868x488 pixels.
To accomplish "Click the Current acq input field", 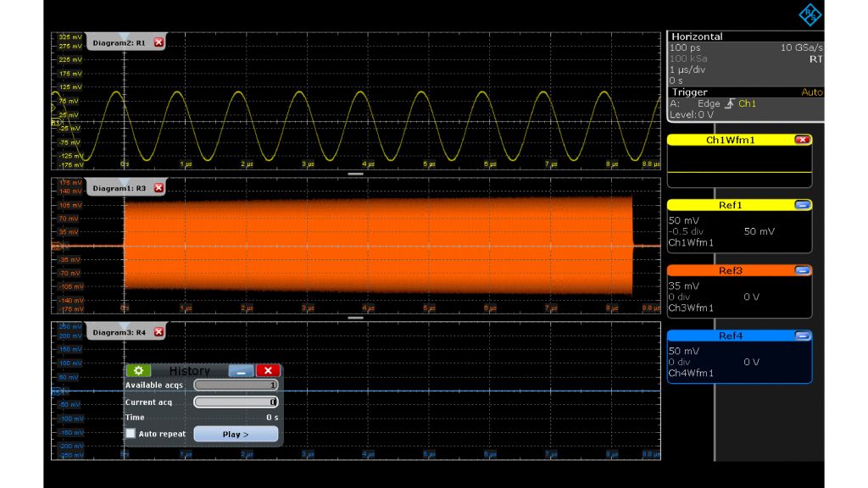I will [236, 402].
